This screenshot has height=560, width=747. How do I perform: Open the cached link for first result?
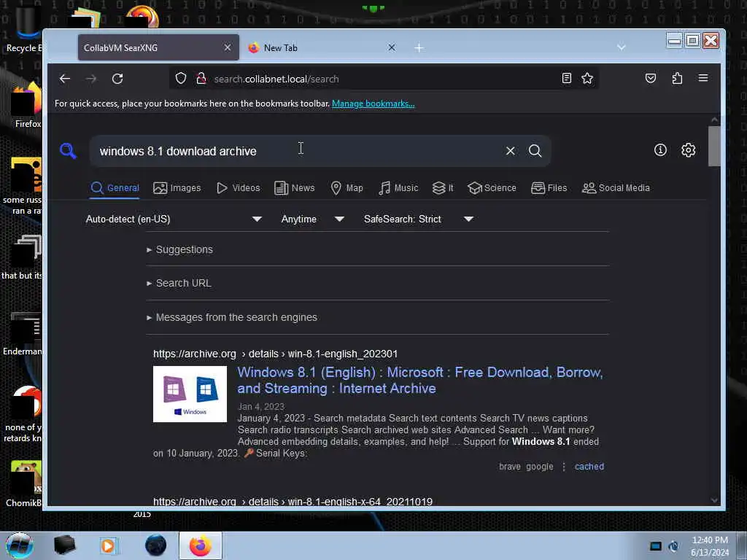(x=589, y=466)
